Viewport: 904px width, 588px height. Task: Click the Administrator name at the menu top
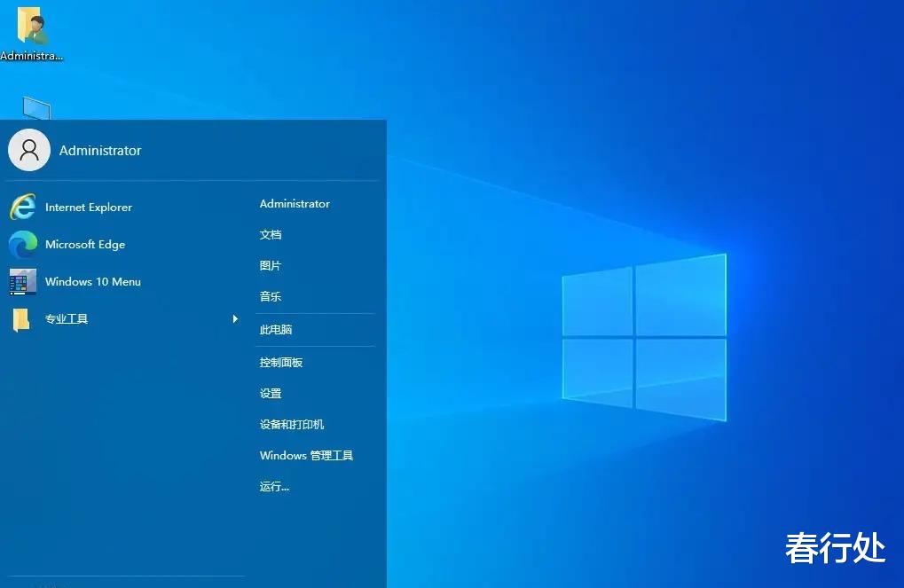click(99, 150)
